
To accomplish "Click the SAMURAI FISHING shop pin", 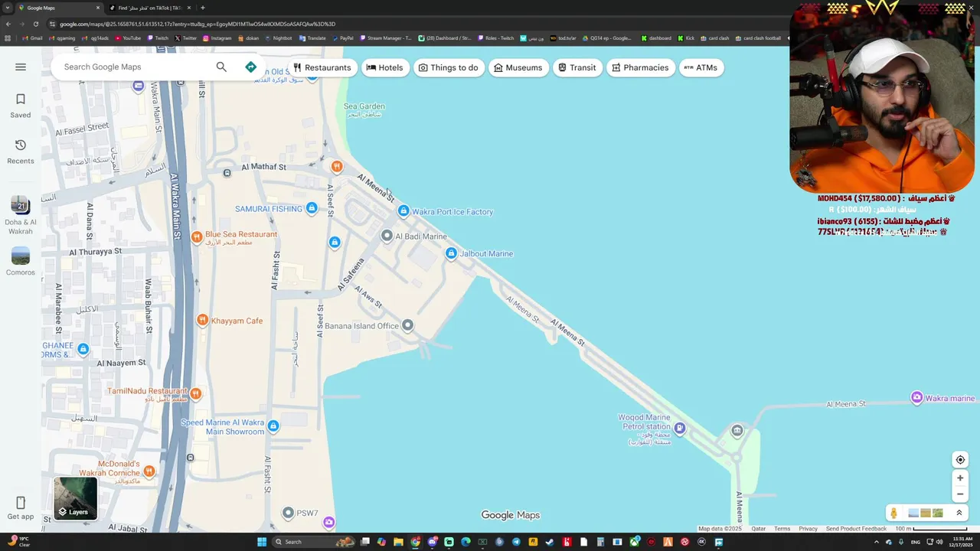I will [x=311, y=208].
